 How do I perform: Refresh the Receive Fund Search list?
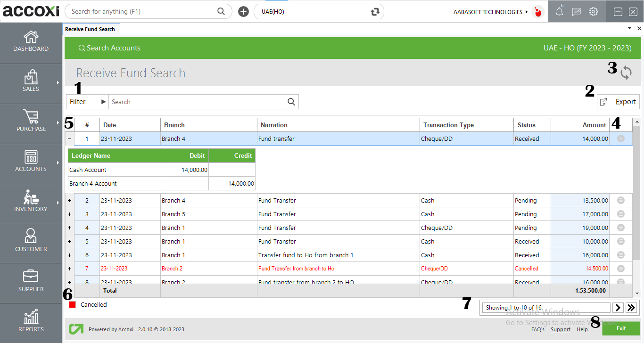[x=626, y=73]
